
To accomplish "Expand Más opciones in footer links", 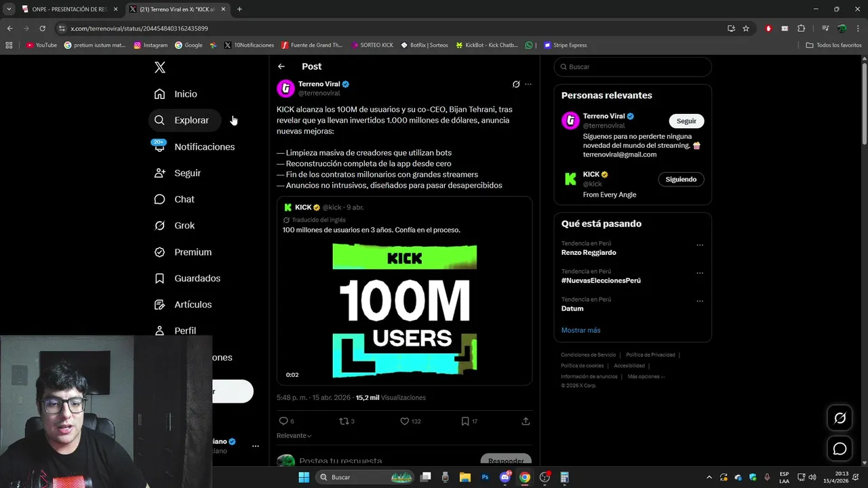I will point(646,376).
